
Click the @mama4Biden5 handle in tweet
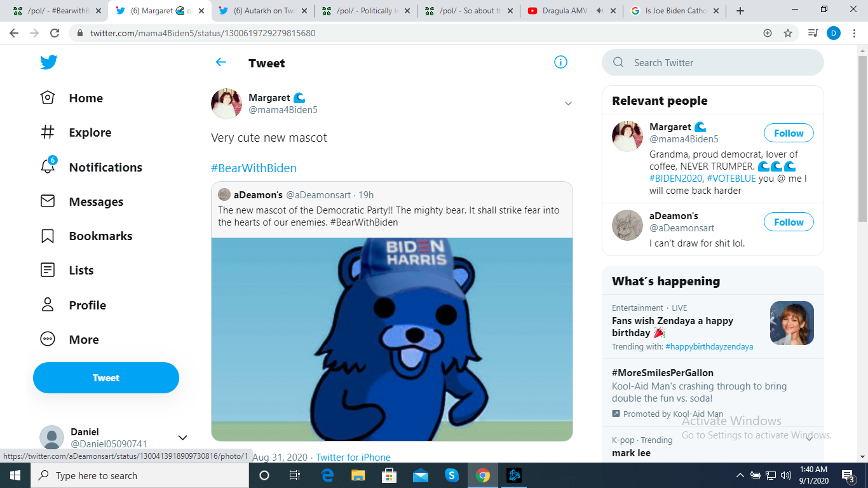tap(283, 110)
